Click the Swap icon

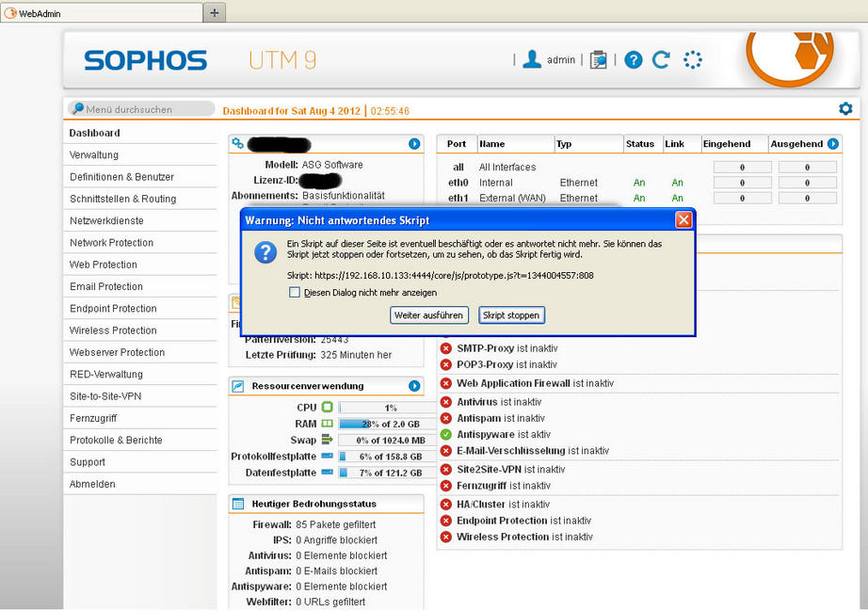pos(328,440)
